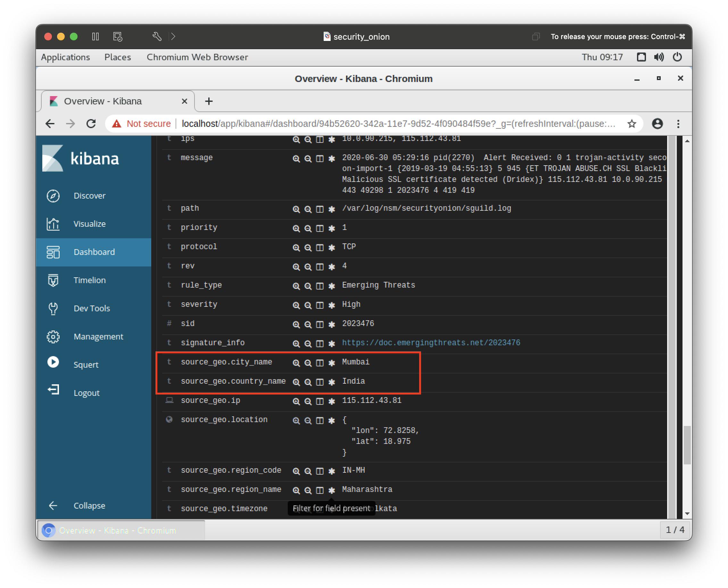Toggle column for source_geo.country_name in table

coord(319,382)
